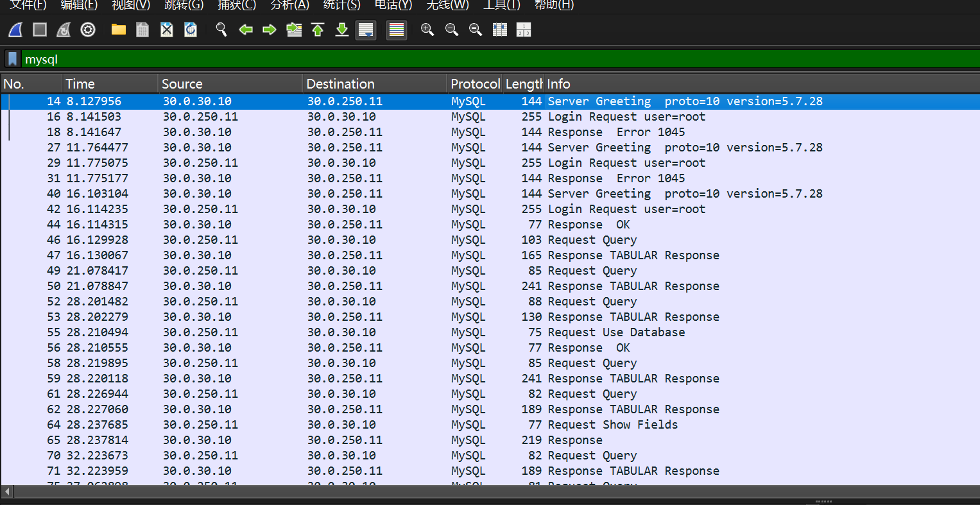The width and height of the screenshot is (980, 505).
Task: Click the mysql display filter field
Action: 449,59
